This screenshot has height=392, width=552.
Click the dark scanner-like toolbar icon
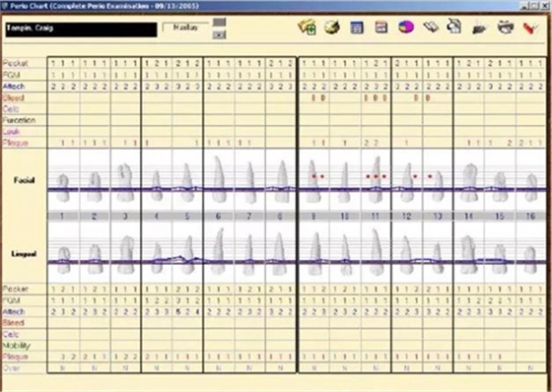(479, 29)
